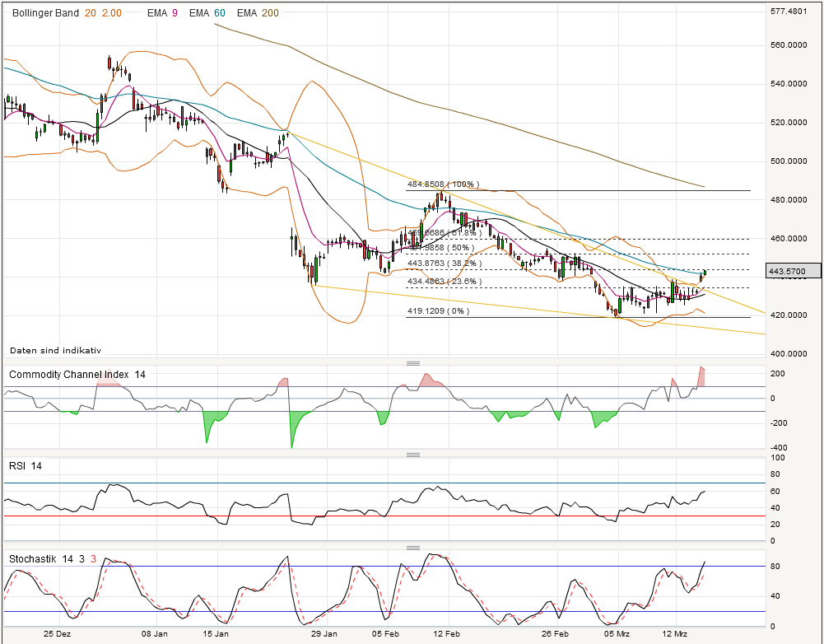Click the 26 Feb date label
824x644 pixels.
556,633
